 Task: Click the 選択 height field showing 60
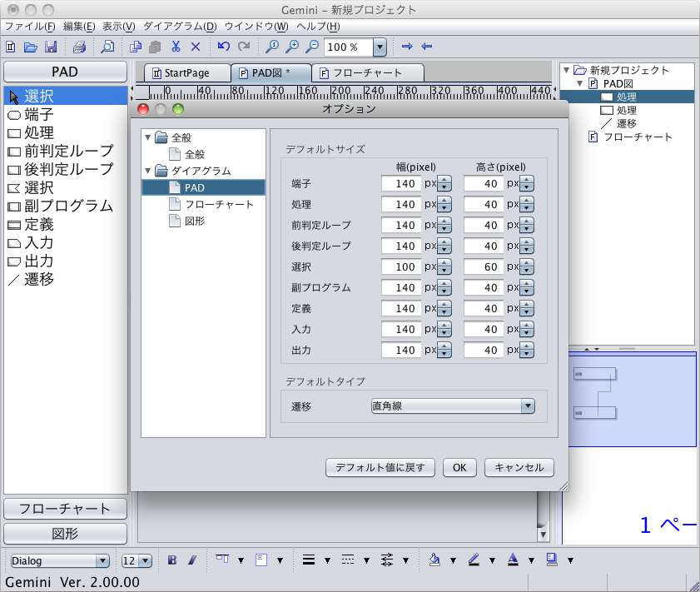point(484,267)
